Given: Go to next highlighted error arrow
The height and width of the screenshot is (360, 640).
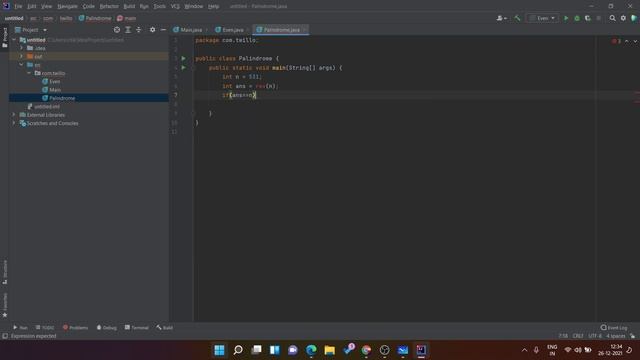Looking at the screenshot, I should (635, 41).
